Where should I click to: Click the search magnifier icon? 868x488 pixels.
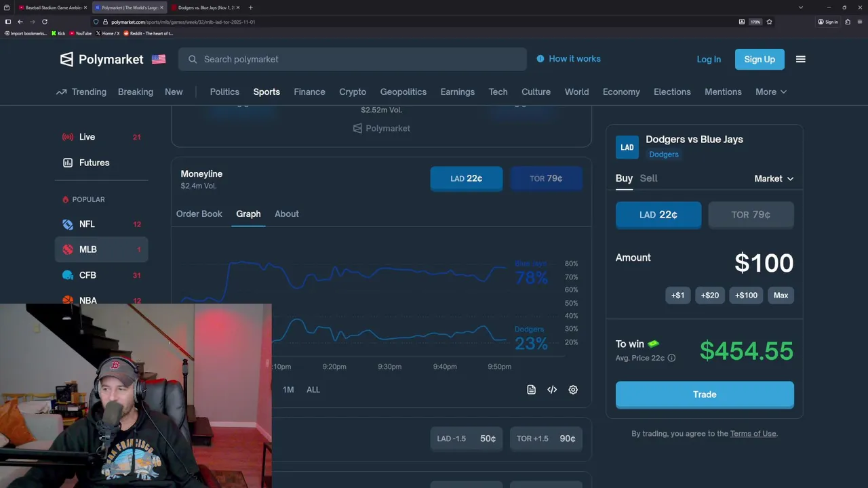(x=193, y=60)
